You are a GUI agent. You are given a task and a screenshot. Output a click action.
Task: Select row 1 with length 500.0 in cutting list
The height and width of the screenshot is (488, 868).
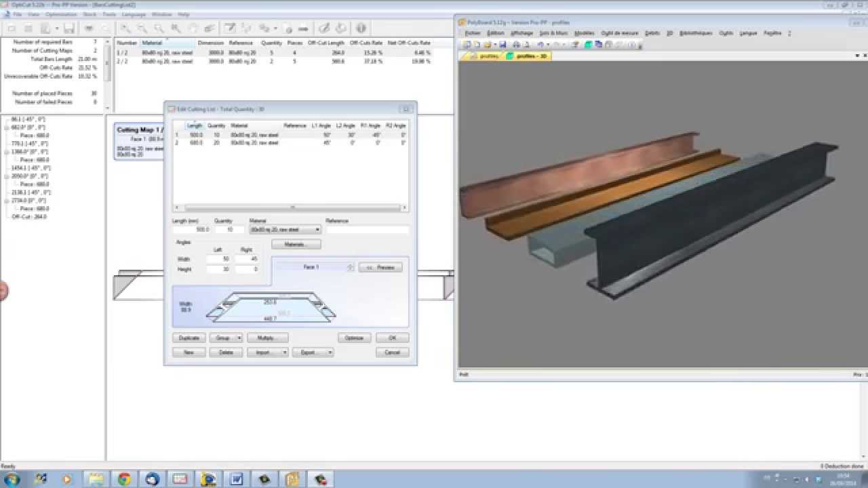tap(292, 135)
